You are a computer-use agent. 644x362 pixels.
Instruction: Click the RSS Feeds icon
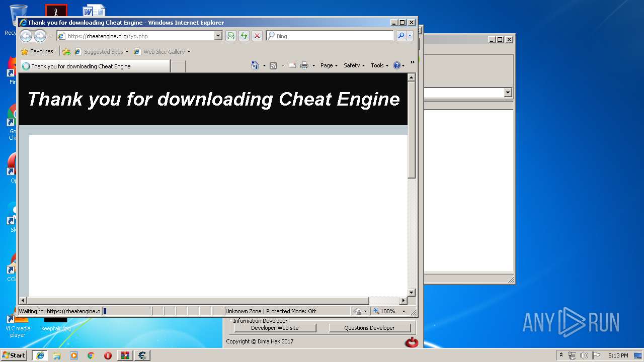273,65
